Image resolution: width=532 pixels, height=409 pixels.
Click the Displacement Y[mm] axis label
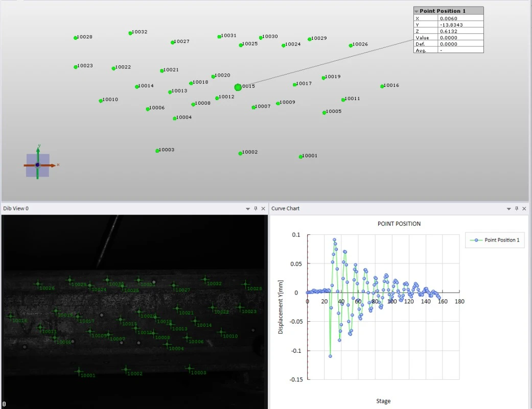click(x=281, y=307)
